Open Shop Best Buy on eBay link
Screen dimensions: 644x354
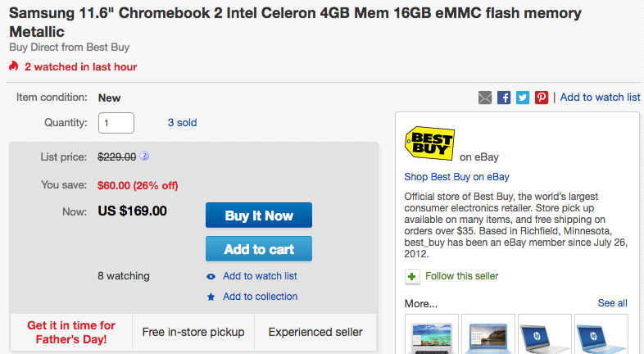[x=456, y=177]
